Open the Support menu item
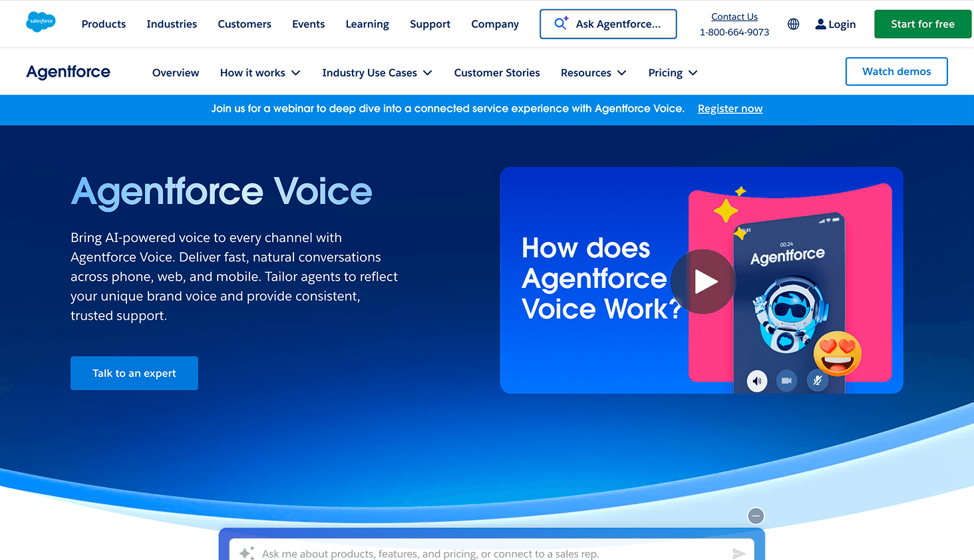 point(430,23)
